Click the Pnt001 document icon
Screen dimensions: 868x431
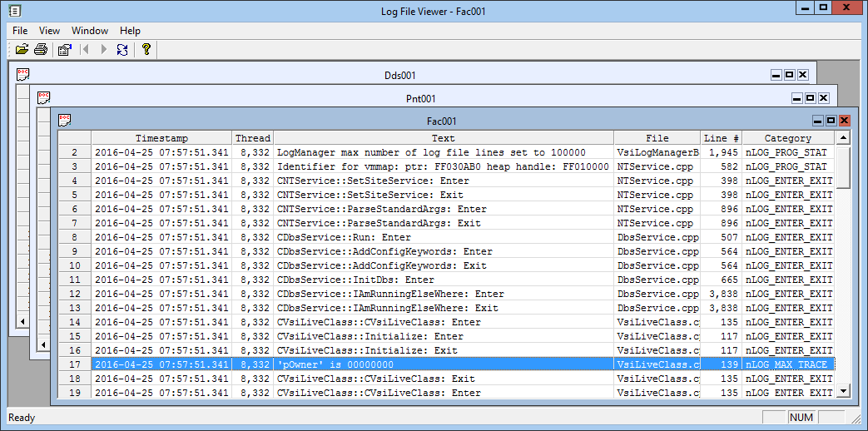point(44,98)
